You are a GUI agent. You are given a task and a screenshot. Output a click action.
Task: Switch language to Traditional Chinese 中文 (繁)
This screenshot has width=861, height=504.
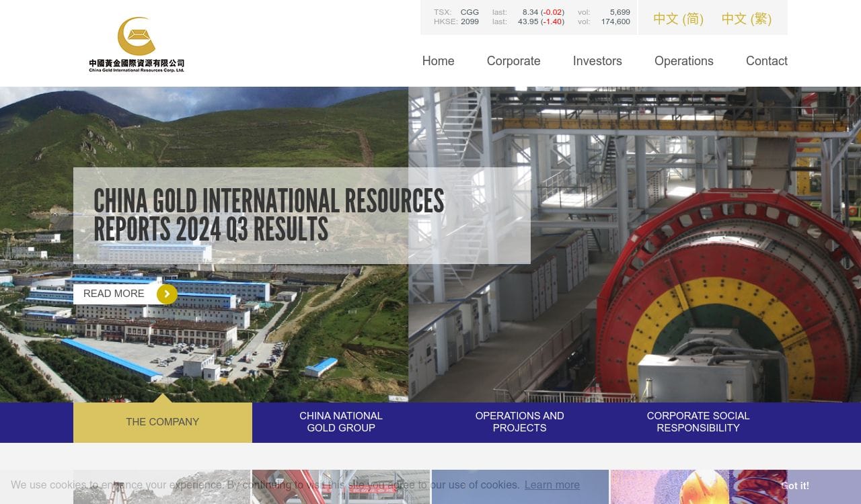point(746,19)
